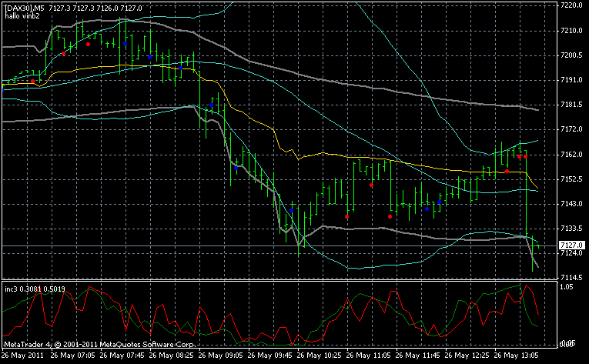
Task: Select the 7152.5 price level label
Action: tap(571, 179)
